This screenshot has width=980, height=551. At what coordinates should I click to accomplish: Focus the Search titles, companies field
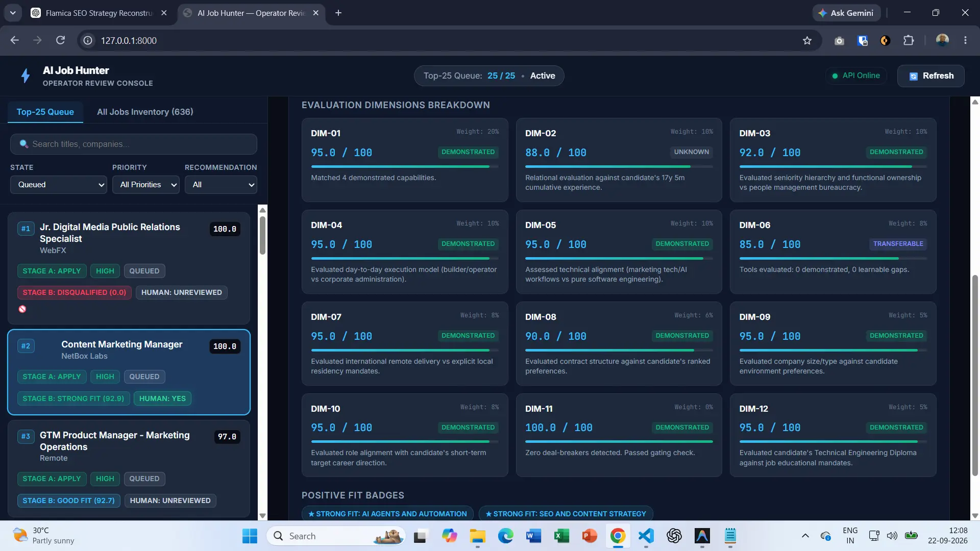pyautogui.click(x=133, y=144)
